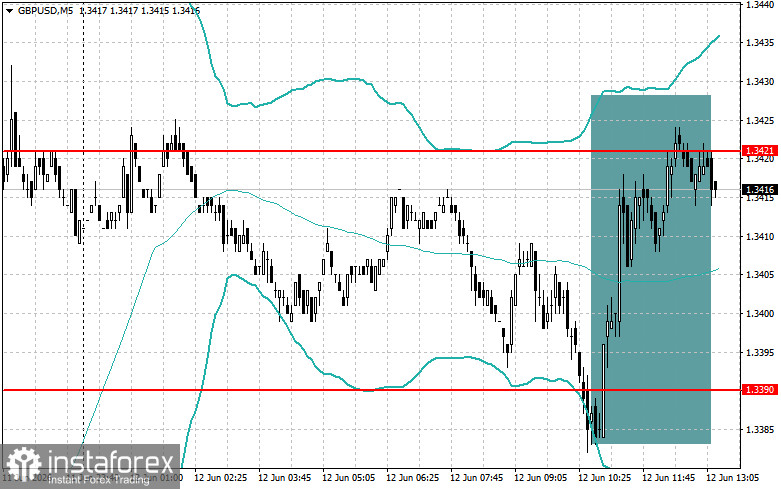Click the 1.3405 price scale value
The width and height of the screenshot is (781, 489).
tap(760, 275)
